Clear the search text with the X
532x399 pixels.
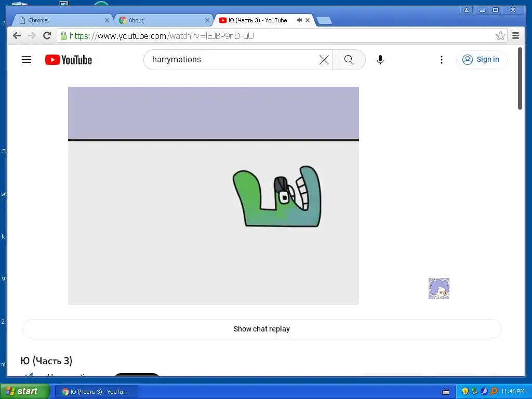(324, 60)
